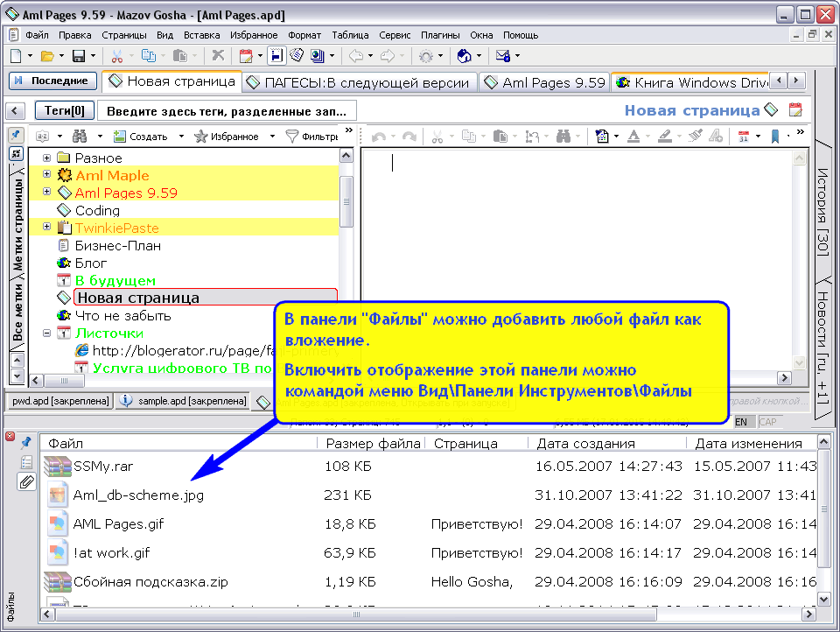Switch to tab ПАГЕСЫ:В следующей версии
Viewport: 840px width, 632px height.
coord(360,82)
